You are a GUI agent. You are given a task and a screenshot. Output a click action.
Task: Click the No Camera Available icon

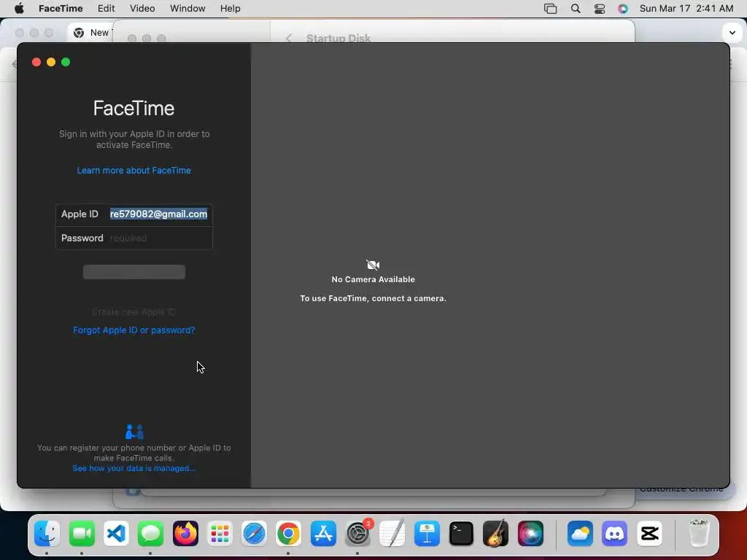(x=373, y=265)
